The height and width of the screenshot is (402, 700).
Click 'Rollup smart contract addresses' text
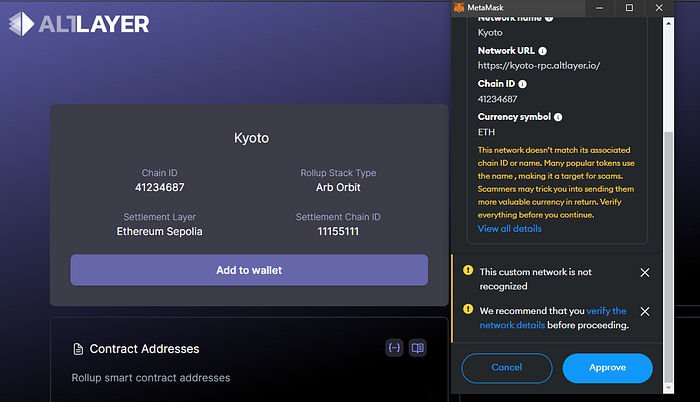point(151,378)
